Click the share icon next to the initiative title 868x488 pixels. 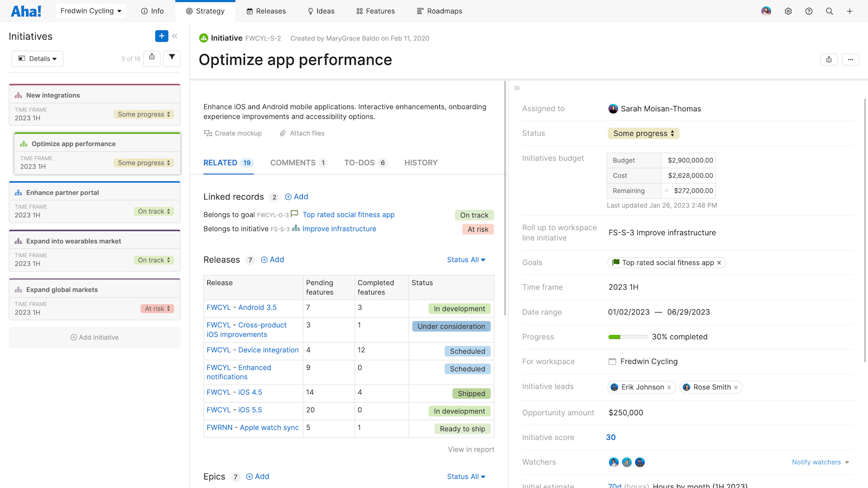[828, 59]
